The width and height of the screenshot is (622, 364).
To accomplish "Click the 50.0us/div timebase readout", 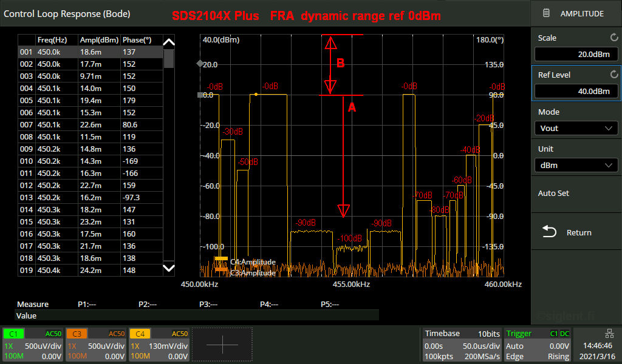I will (x=481, y=346).
